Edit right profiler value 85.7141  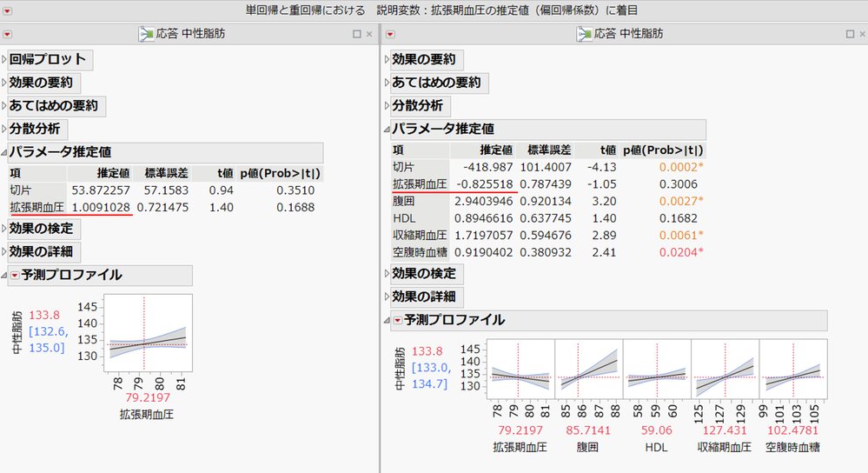(588, 430)
